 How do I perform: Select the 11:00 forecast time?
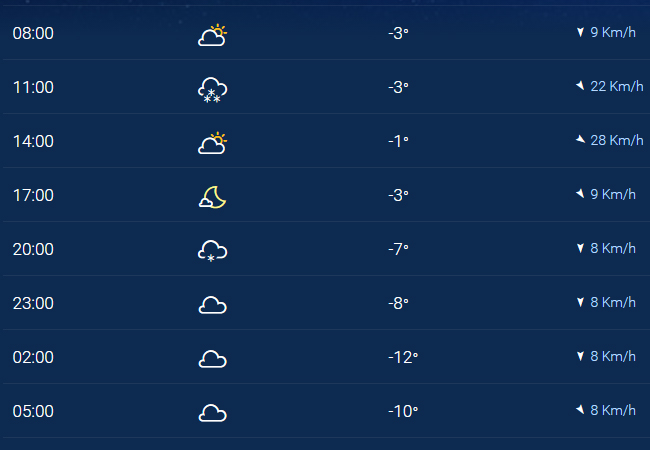click(x=33, y=87)
